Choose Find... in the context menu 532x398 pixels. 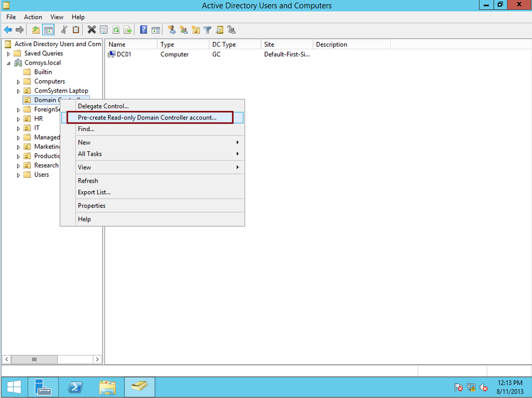tap(153, 129)
